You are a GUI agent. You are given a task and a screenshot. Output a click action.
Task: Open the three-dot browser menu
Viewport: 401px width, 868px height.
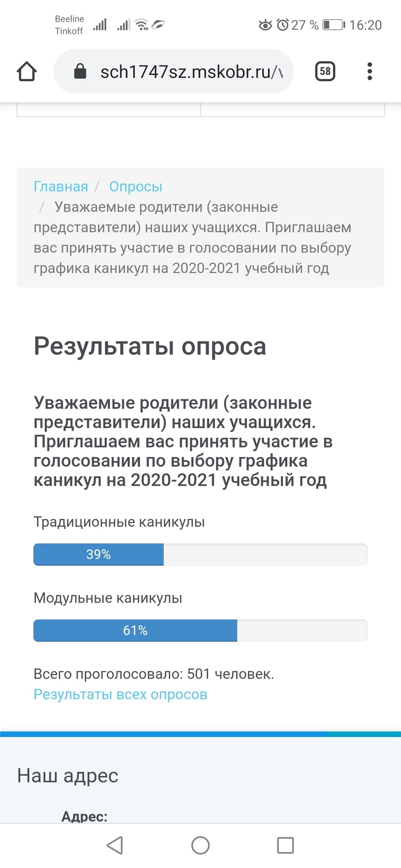tap(369, 72)
